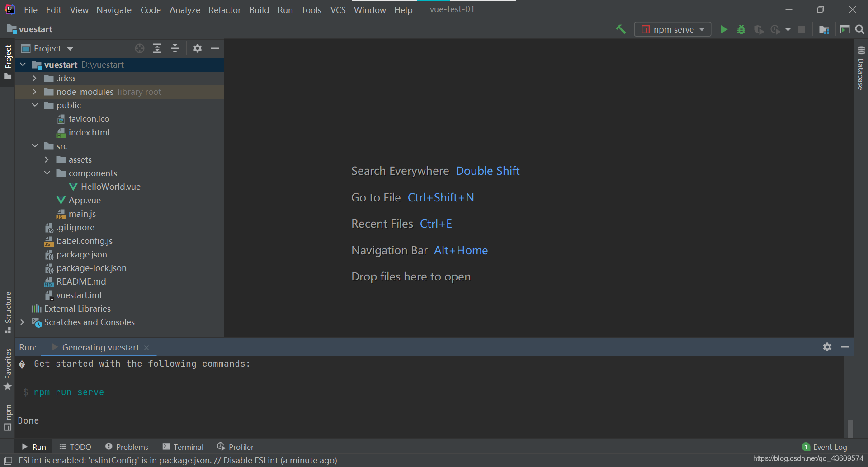Open the npm side tool window
The height and width of the screenshot is (467, 868).
coord(8,417)
